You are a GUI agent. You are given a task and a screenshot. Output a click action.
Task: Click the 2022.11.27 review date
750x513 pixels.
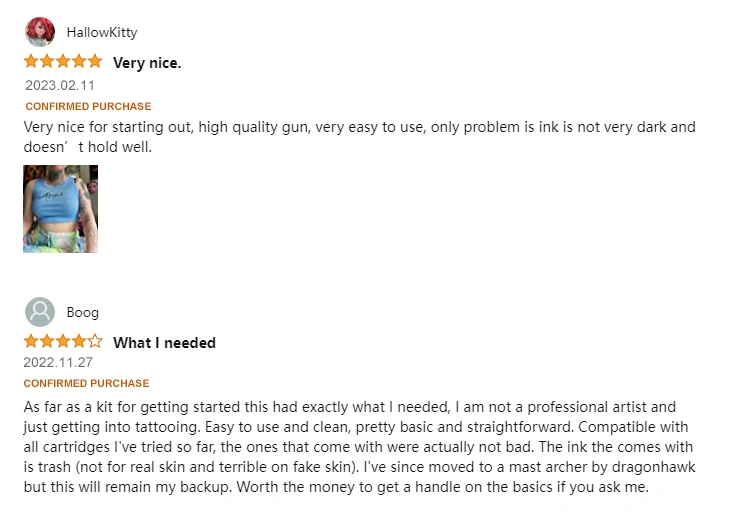coord(58,363)
